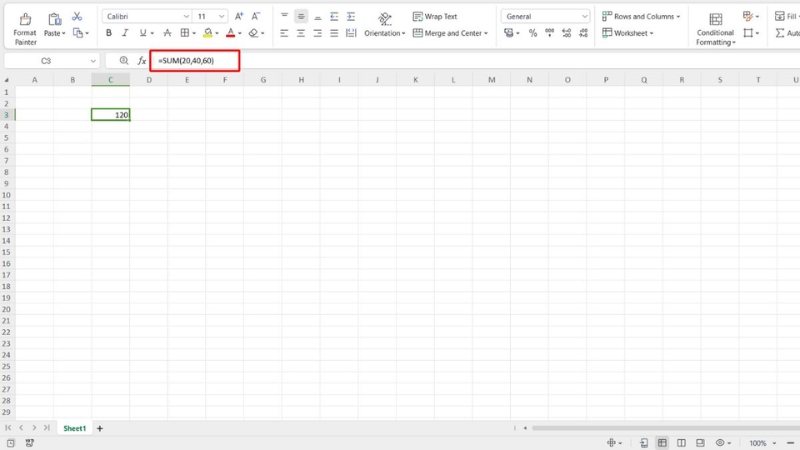Click the formula bar containing =SUM(20,40,60)
This screenshot has height=450, width=800.
coord(195,61)
